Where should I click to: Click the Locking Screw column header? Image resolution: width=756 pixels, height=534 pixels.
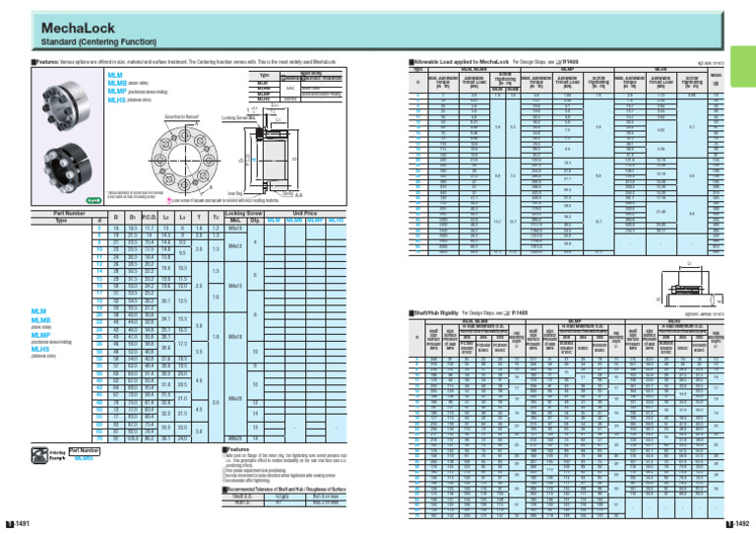click(x=243, y=213)
